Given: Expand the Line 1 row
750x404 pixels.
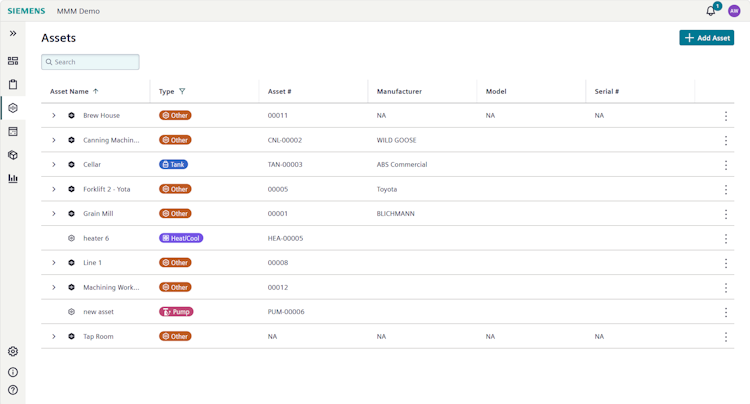Looking at the screenshot, I should pos(54,262).
